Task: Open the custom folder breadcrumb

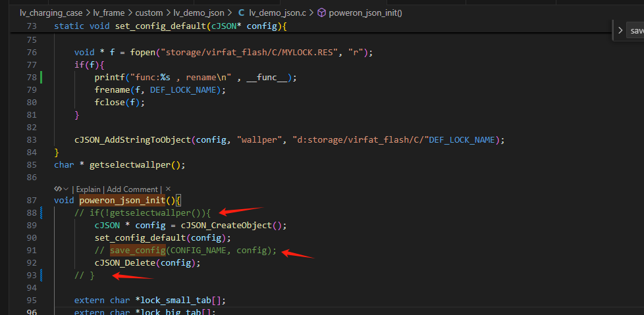Action: tap(149, 12)
